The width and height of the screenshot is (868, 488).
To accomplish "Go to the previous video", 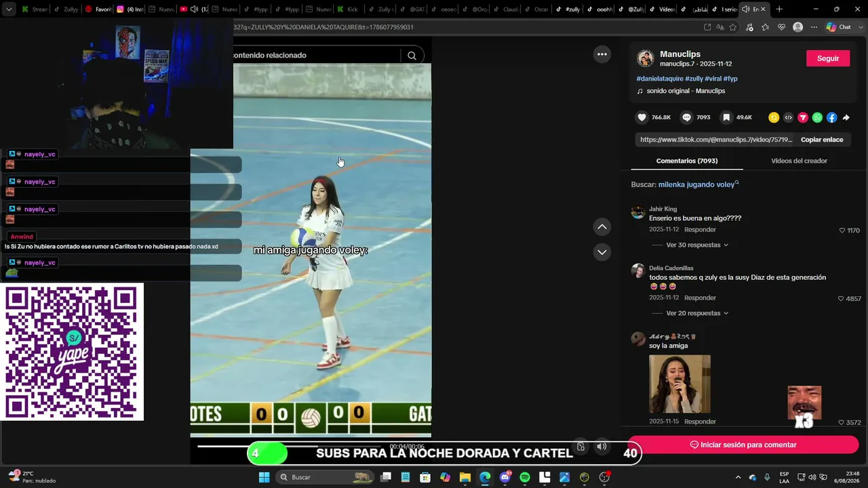I will (602, 226).
